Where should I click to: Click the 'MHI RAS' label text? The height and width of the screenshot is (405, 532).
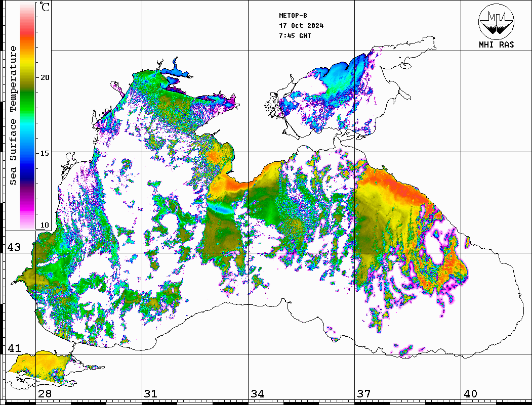[x=496, y=44]
